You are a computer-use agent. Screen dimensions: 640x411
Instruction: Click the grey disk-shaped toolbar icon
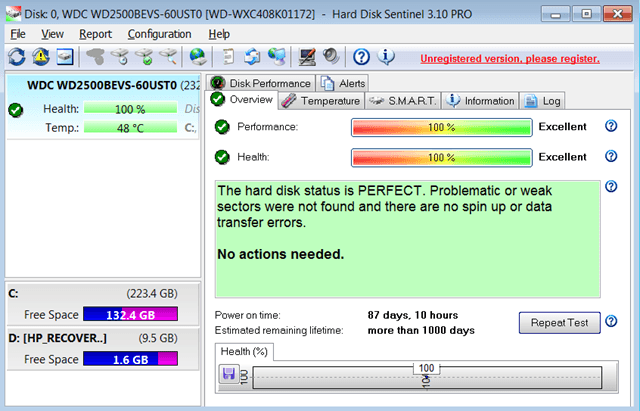click(95, 57)
